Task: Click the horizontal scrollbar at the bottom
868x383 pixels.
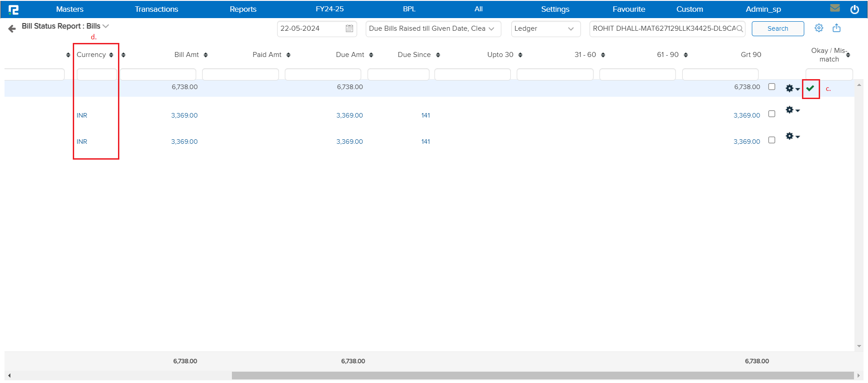Action: click(542, 375)
